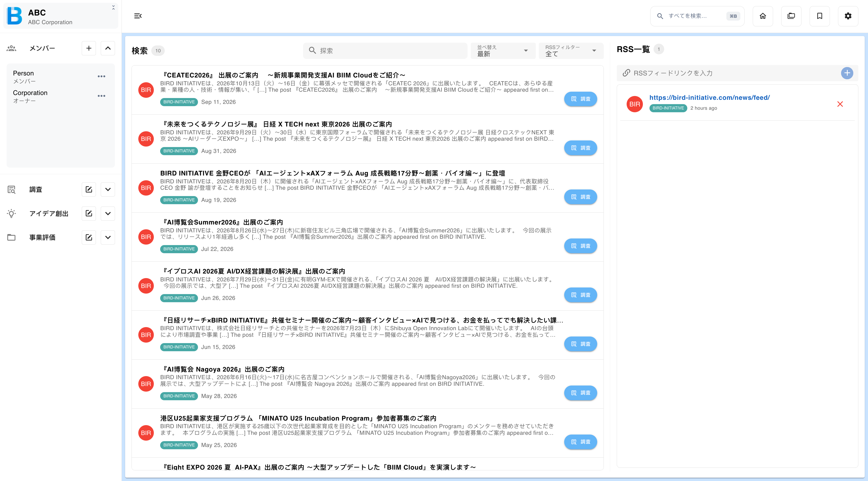Image resolution: width=868 pixels, height=481 pixels.
Task: Open the 事業評価 sidebar section
Action: click(x=42, y=237)
